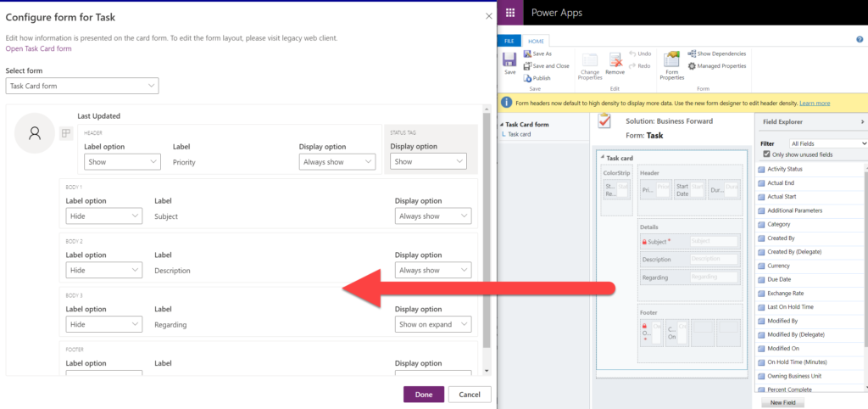Open Body 1 Display option dropdown
868x409 pixels.
pos(433,216)
